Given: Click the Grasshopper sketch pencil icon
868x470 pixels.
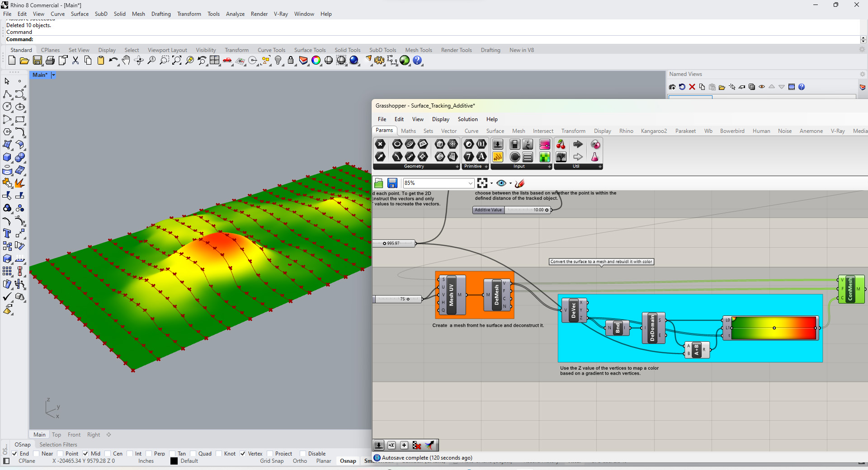Looking at the screenshot, I should click(520, 183).
